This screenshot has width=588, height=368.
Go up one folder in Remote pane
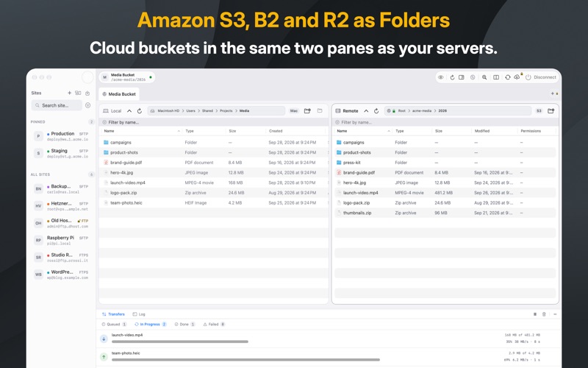tap(366, 111)
